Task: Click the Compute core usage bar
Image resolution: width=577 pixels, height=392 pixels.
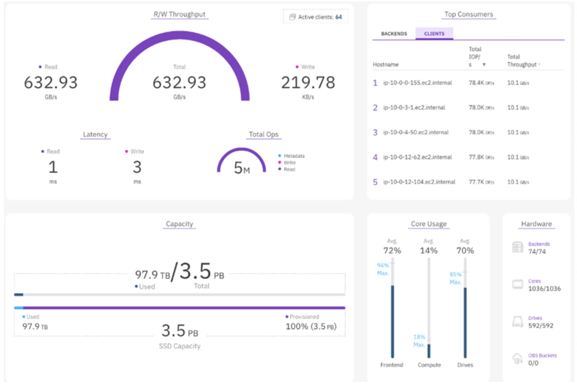Action: pos(429,308)
